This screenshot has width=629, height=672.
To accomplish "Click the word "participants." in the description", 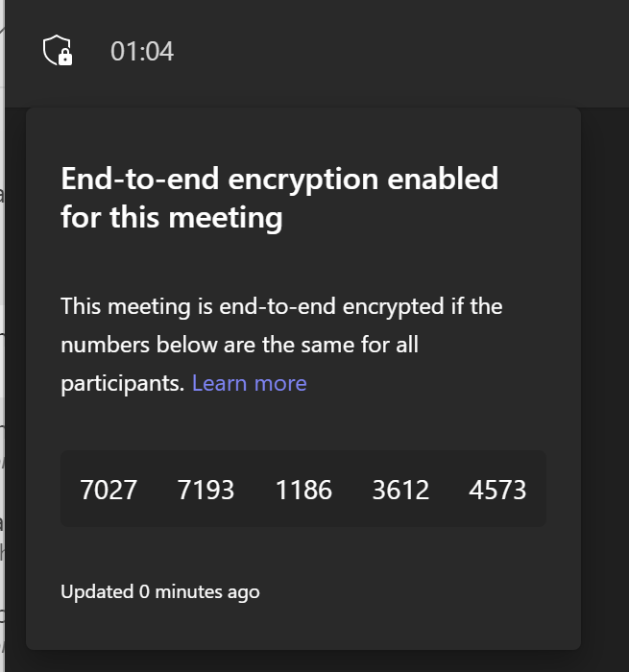I will coord(122,383).
